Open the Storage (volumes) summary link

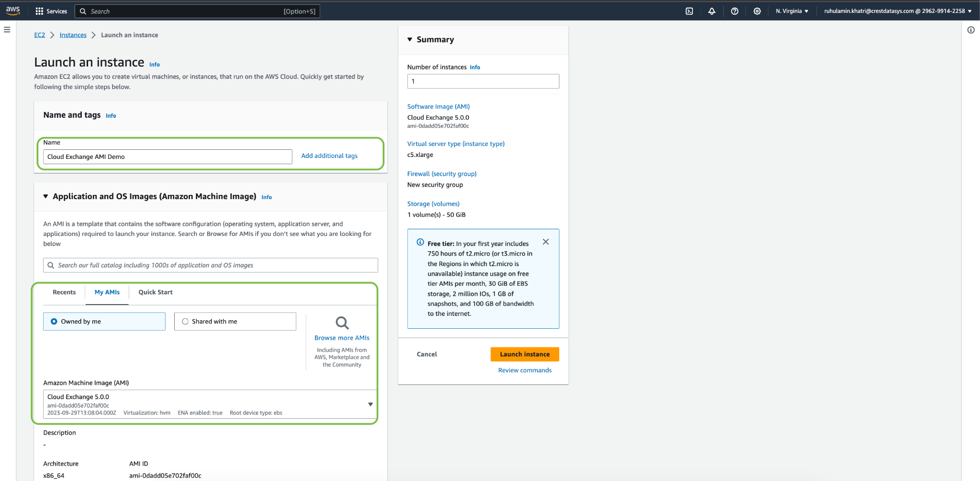433,203
